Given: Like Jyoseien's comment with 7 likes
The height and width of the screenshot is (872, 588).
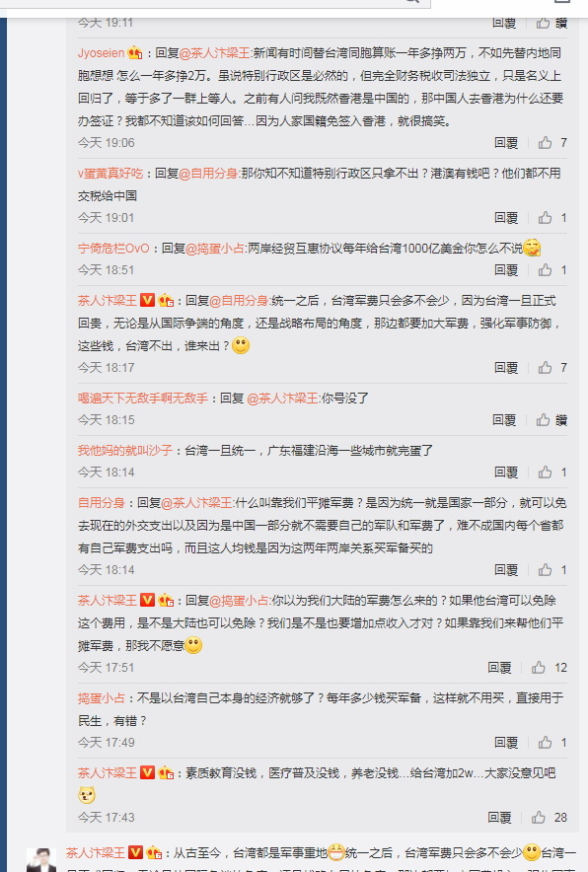Looking at the screenshot, I should (545, 143).
